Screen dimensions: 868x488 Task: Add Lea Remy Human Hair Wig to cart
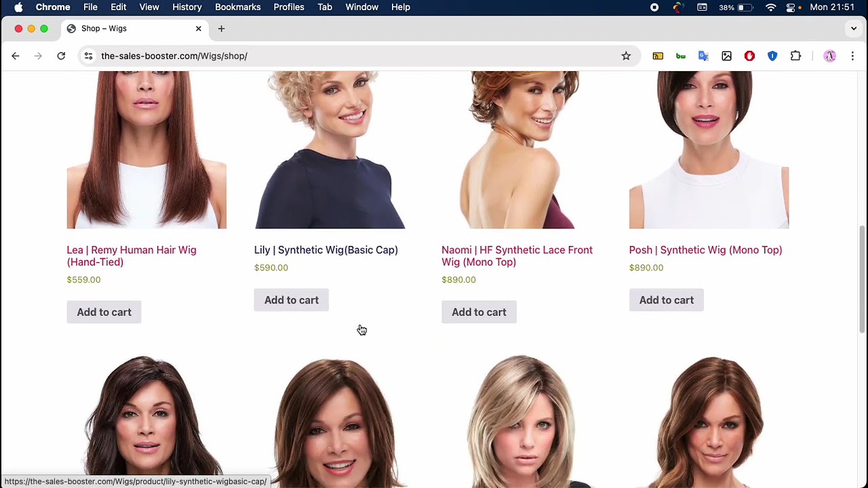tap(104, 312)
